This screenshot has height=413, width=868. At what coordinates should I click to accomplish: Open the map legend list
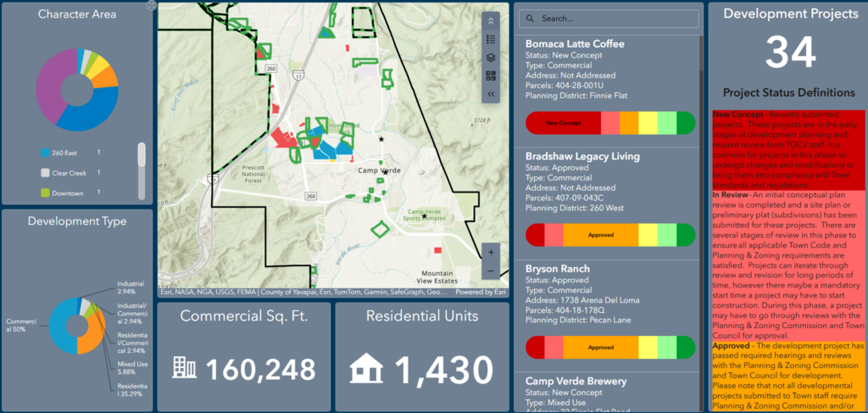pos(491,39)
